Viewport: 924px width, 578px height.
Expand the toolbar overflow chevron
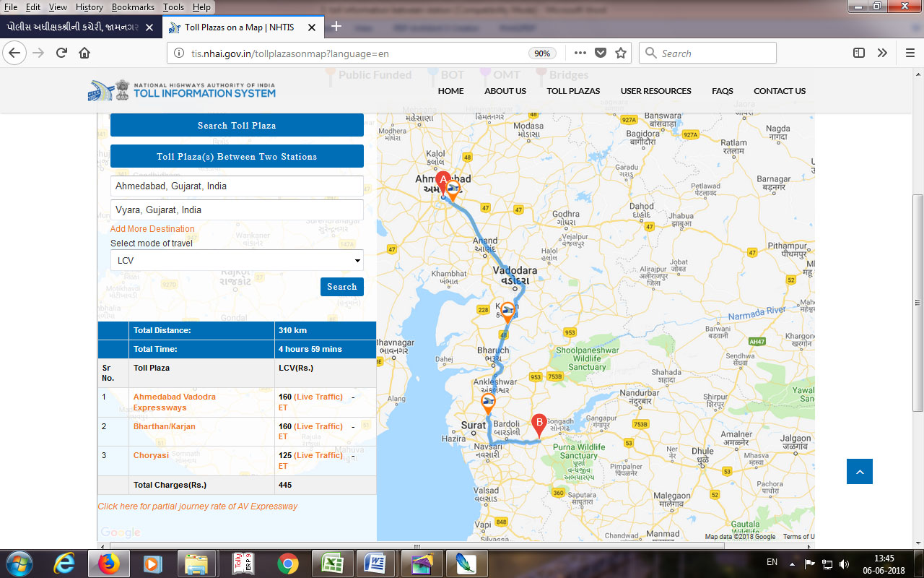[x=882, y=53]
